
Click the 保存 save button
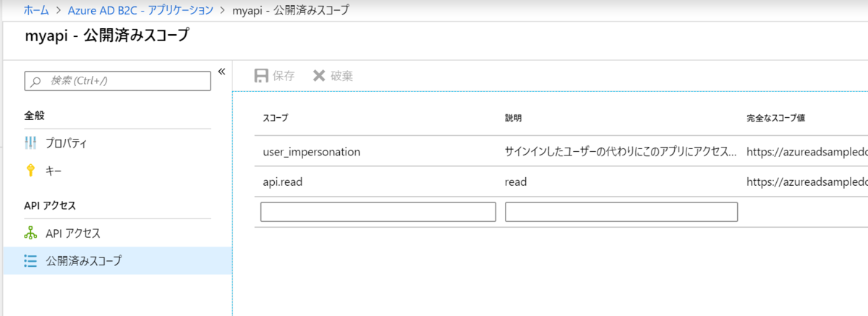274,75
